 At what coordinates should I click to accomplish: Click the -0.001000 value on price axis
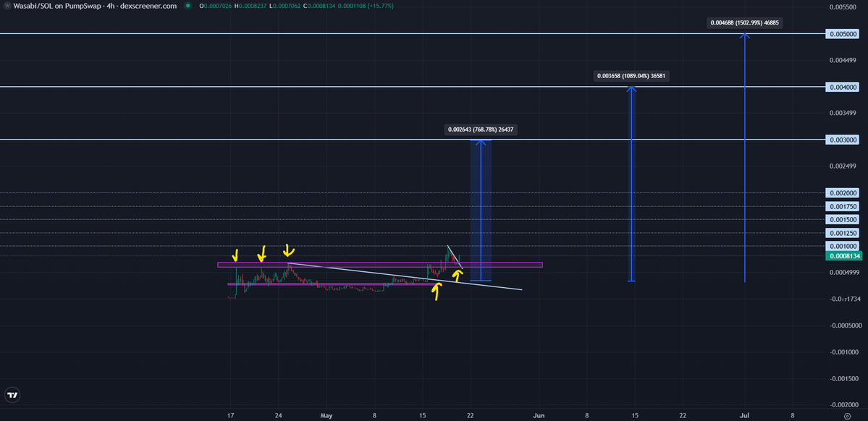pos(843,352)
